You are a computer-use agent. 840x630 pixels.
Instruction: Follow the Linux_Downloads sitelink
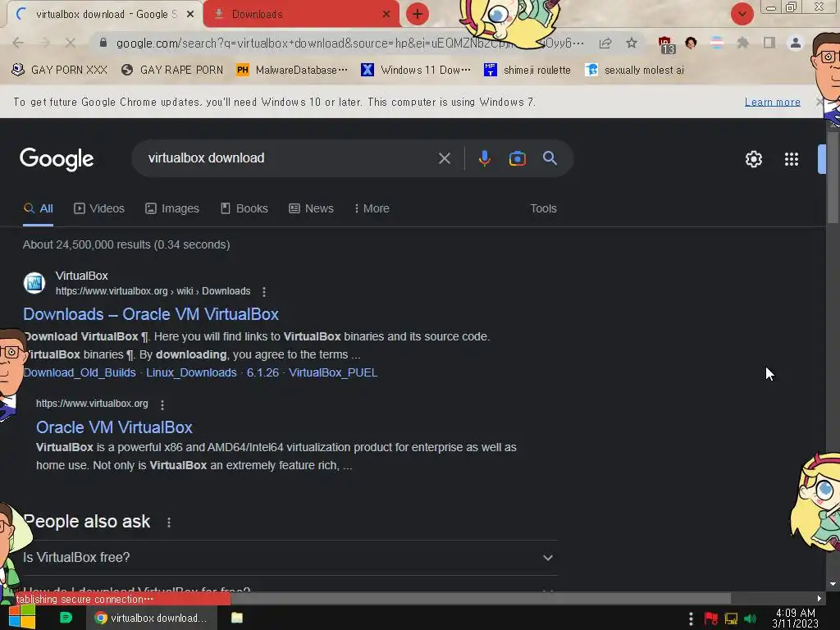point(191,373)
